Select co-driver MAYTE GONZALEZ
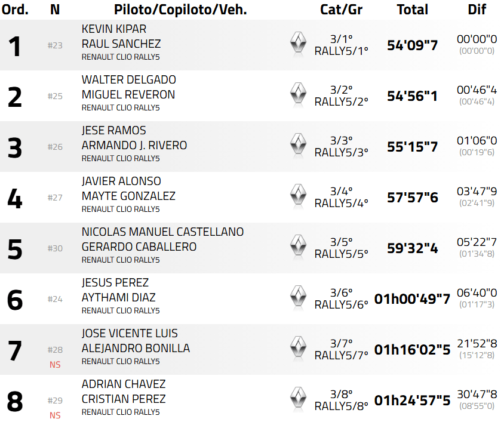The width and height of the screenshot is (504, 422). tap(128, 196)
